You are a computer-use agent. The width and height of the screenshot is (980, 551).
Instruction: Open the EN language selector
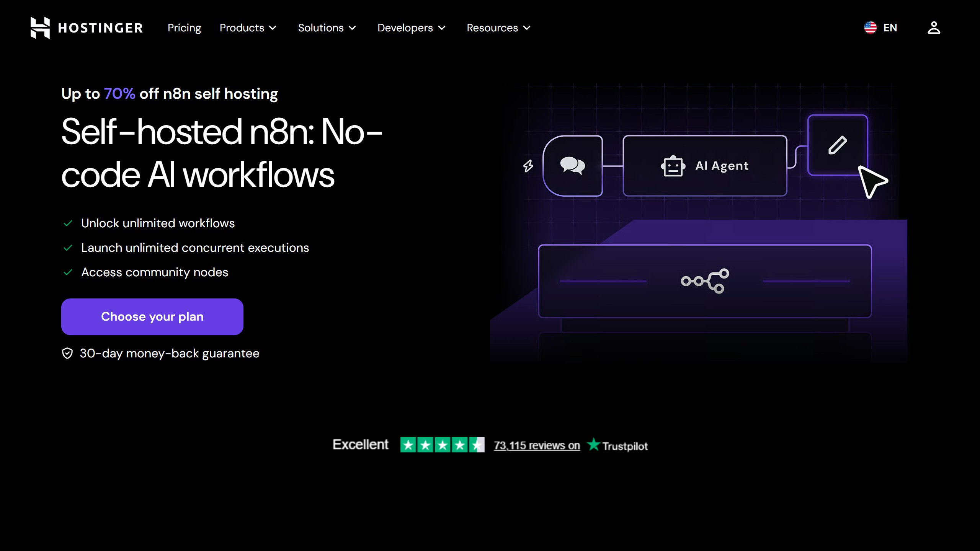(880, 28)
